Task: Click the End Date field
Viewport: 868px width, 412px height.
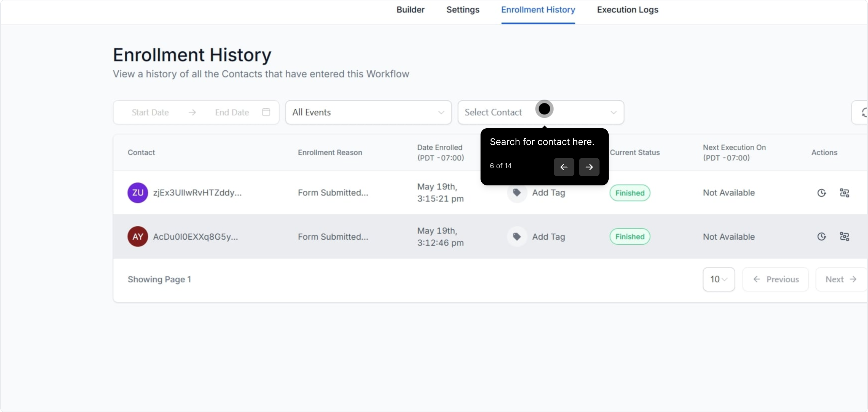Action: coord(232,113)
